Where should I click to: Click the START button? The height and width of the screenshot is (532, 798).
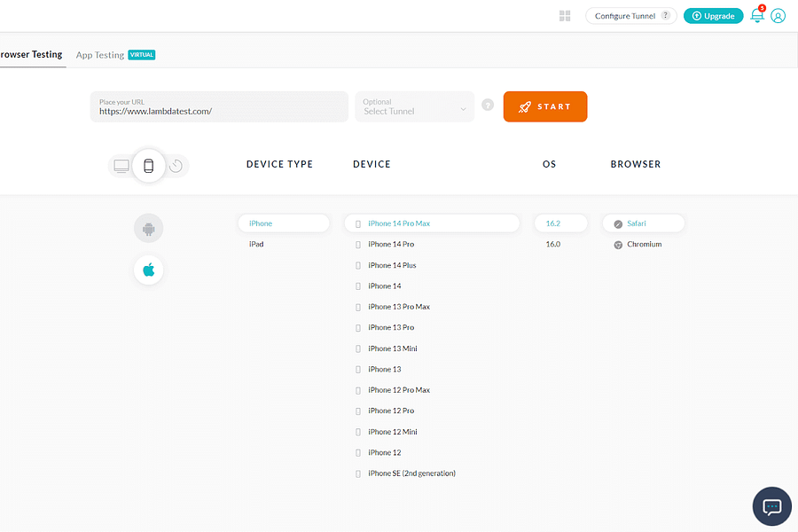tap(544, 106)
